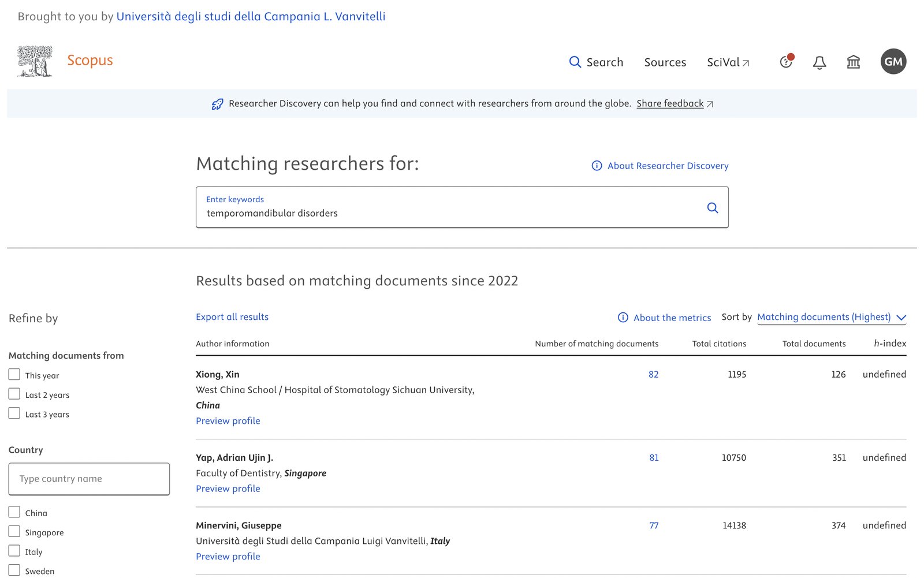
Task: Click the institution building icon
Action: coord(853,62)
